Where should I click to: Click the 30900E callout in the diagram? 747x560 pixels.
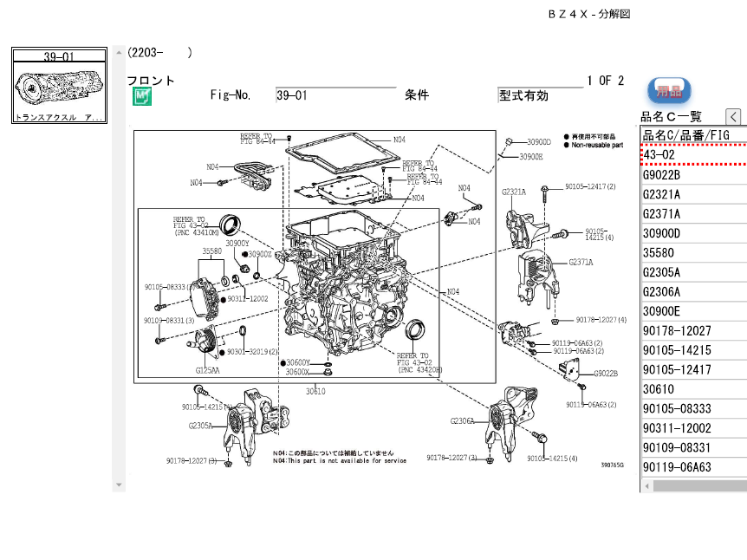coord(530,157)
